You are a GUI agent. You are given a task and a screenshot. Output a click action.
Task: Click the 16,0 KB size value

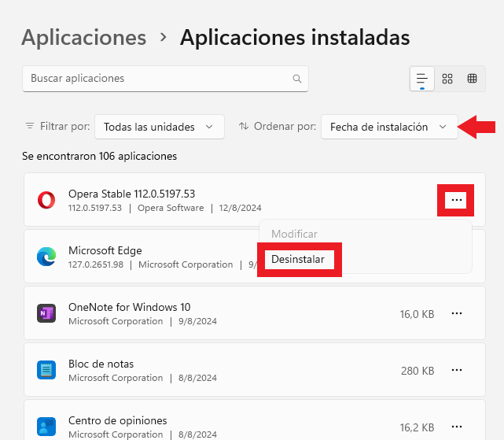pyautogui.click(x=417, y=314)
